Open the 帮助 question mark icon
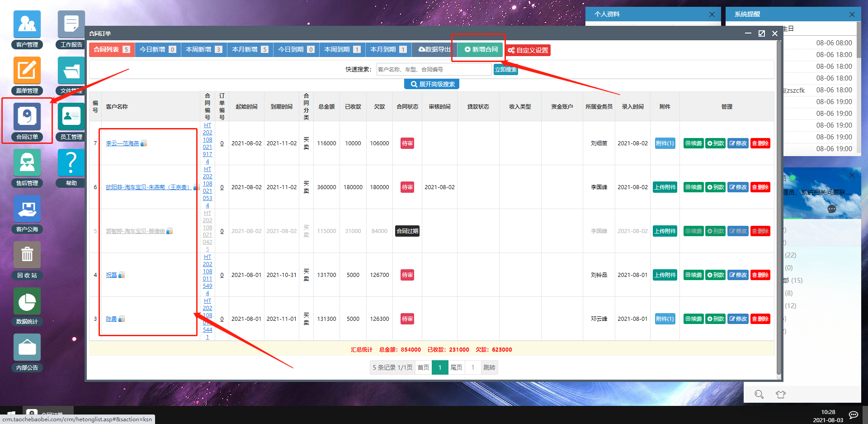Viewport: 868px width, 424px height. [71, 168]
